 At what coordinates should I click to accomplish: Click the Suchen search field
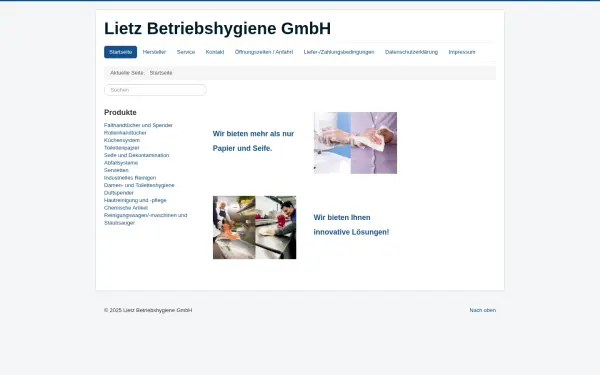[x=155, y=90]
